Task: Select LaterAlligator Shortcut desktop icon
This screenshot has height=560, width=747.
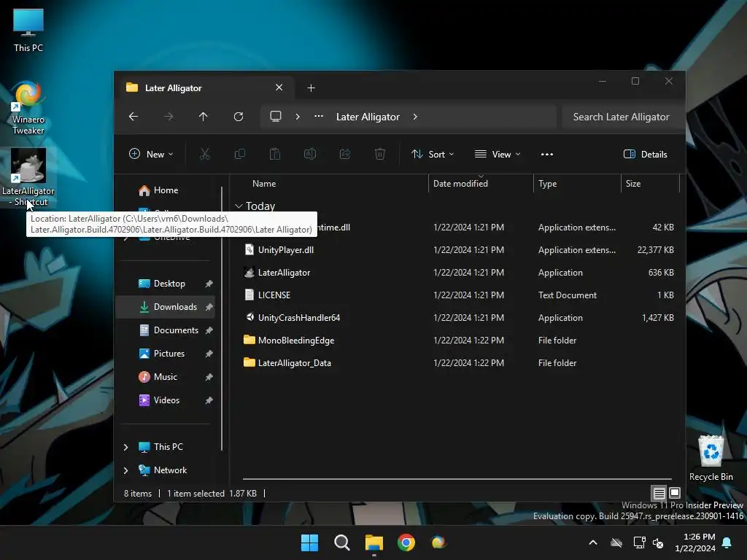Action: (28, 177)
